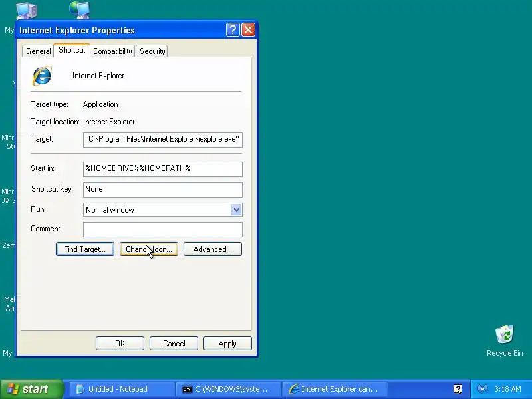The width and height of the screenshot is (532, 399).
Task: Click the Target type Application value
Action: pos(100,104)
